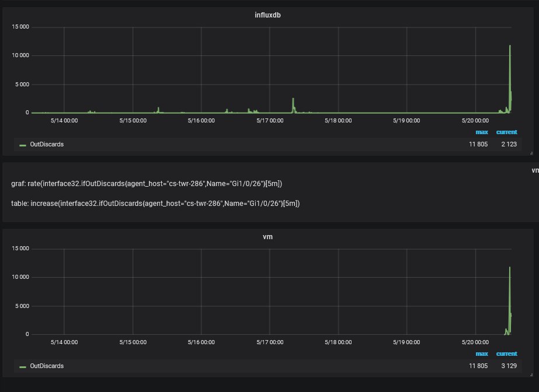Click the 5 000 y-axis label on vm graph
This screenshot has height=392, width=539.
coord(22,306)
